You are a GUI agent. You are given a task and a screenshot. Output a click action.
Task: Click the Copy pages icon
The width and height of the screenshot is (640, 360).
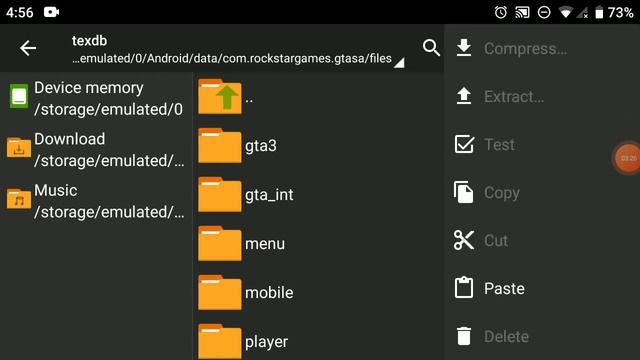(464, 192)
